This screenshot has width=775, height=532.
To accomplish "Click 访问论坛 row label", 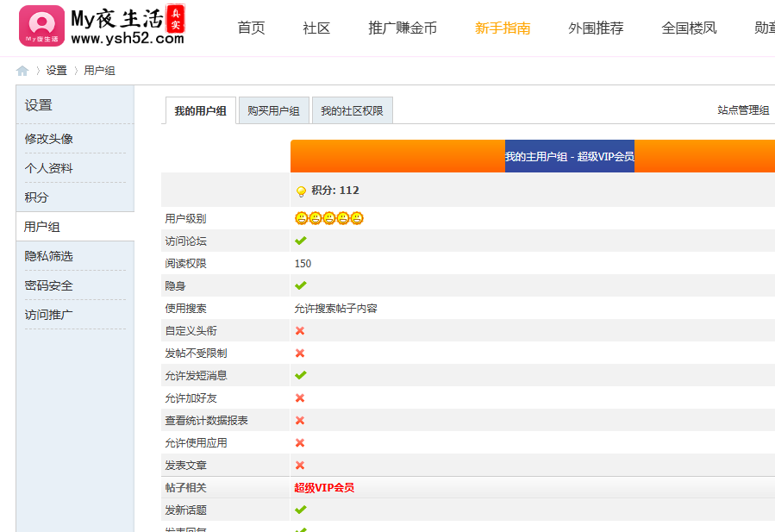I will (x=186, y=241).
